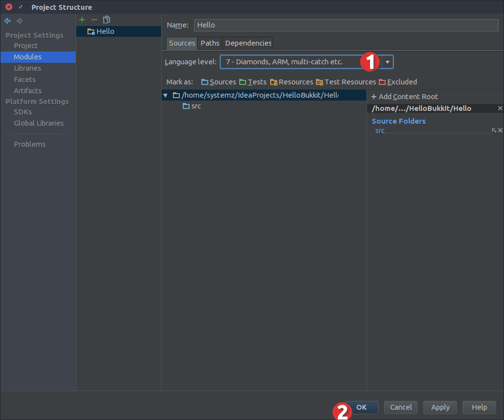Mark folder as Sources
Screen dimensions: 504x420
(219, 82)
